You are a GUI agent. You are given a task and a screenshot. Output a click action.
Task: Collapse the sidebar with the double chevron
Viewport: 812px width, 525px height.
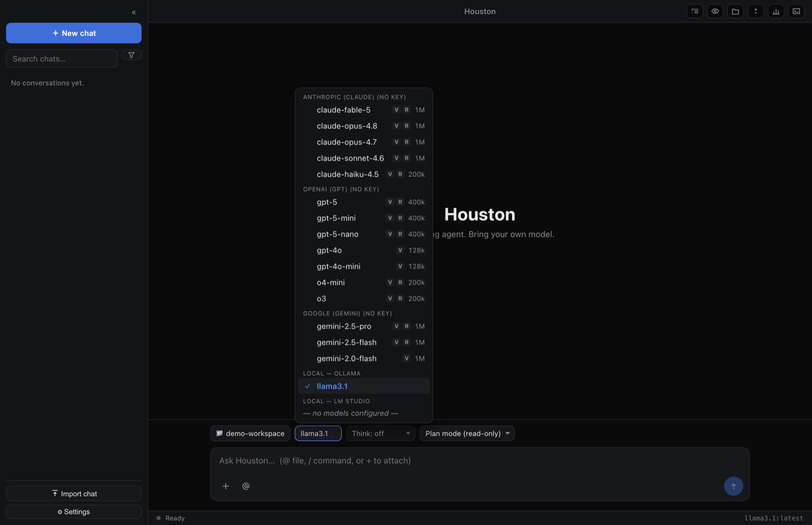click(134, 12)
